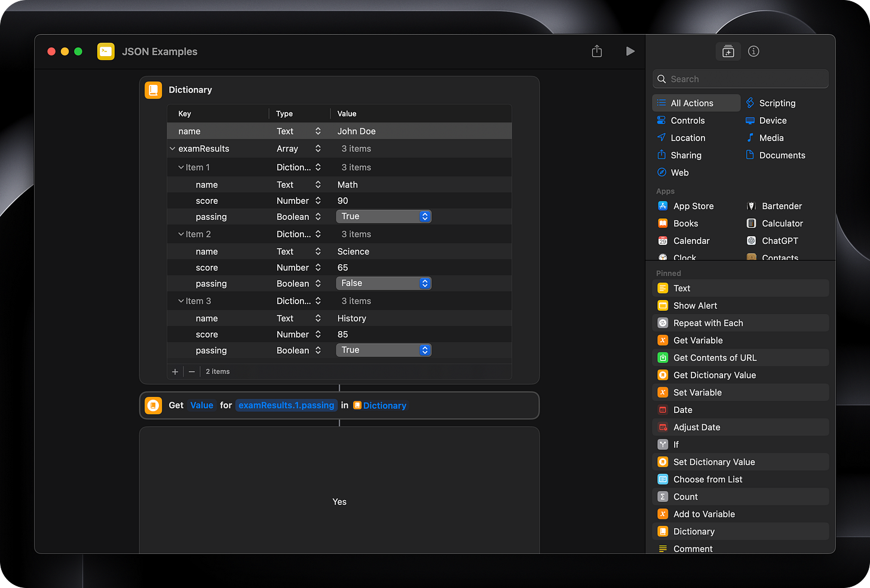
Task: Add the Get Variable action
Action: (741, 340)
